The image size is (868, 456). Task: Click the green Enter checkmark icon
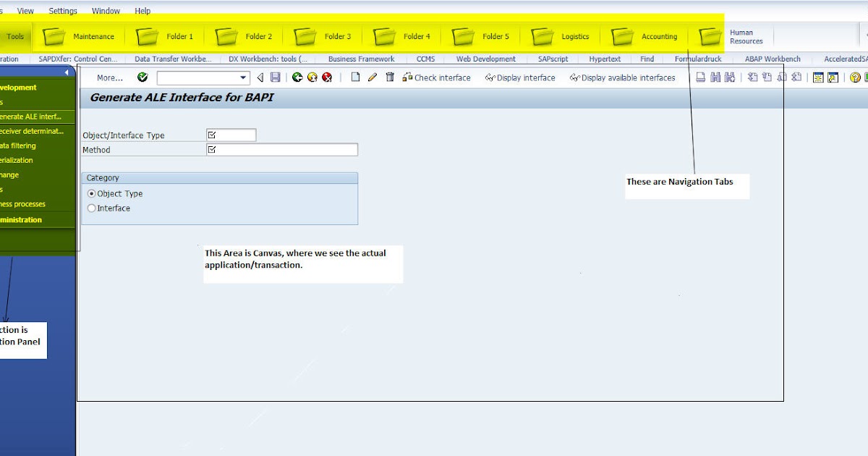[142, 77]
